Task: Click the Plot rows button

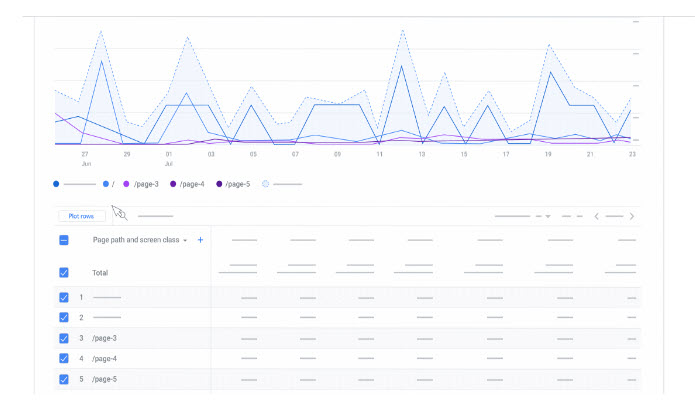Action: tap(82, 216)
